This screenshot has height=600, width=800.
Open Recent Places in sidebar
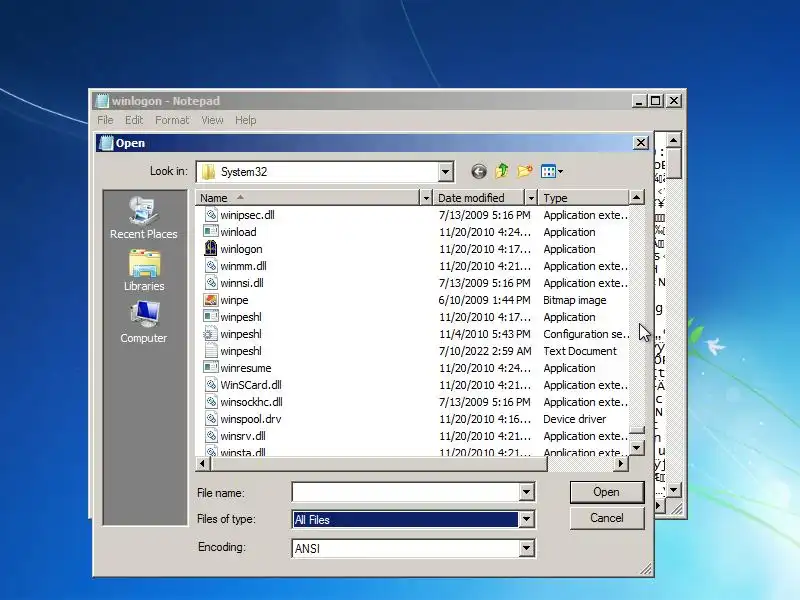143,218
